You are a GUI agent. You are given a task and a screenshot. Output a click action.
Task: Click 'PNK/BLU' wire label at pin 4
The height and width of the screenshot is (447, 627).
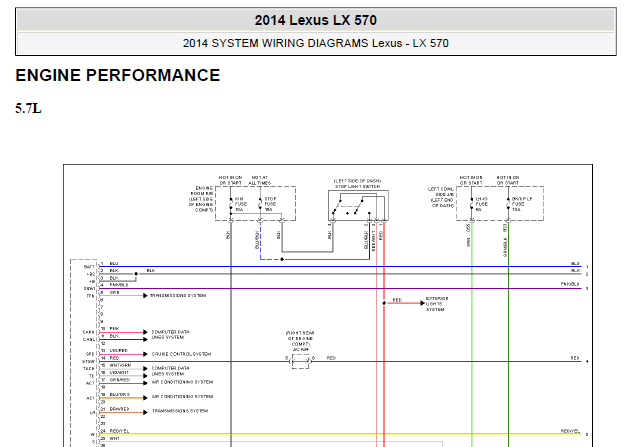pos(119,285)
